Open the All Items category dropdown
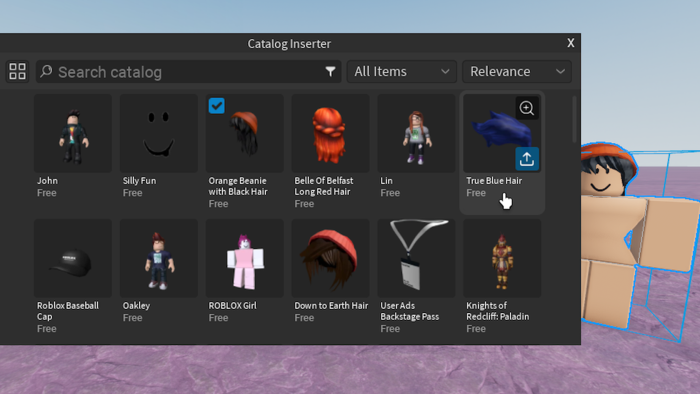 click(x=402, y=71)
